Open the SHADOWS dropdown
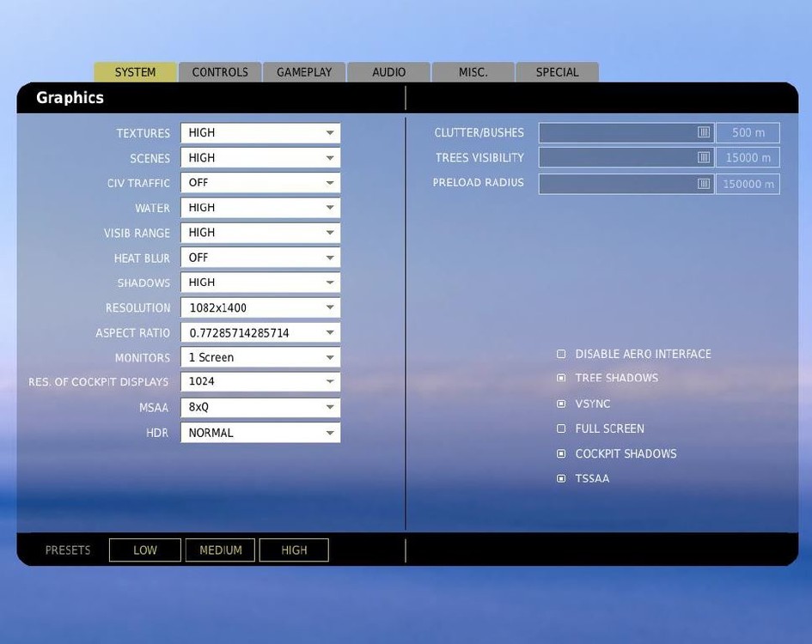Viewport: 812px width, 644px height. [260, 283]
